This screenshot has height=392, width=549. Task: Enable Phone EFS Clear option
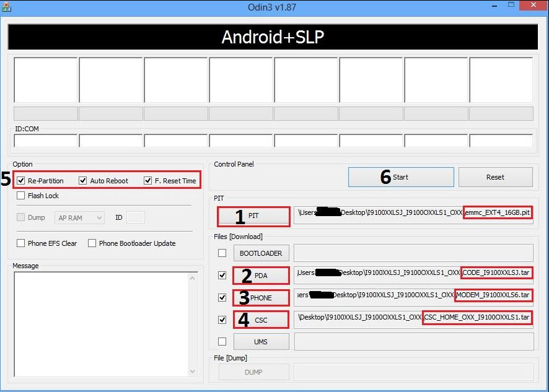pyautogui.click(x=21, y=243)
